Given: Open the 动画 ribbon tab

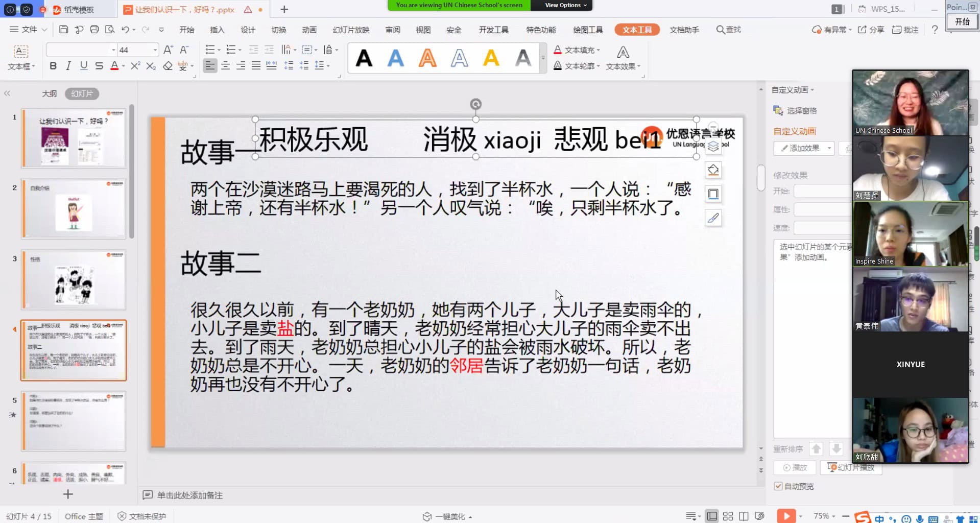Looking at the screenshot, I should click(309, 30).
